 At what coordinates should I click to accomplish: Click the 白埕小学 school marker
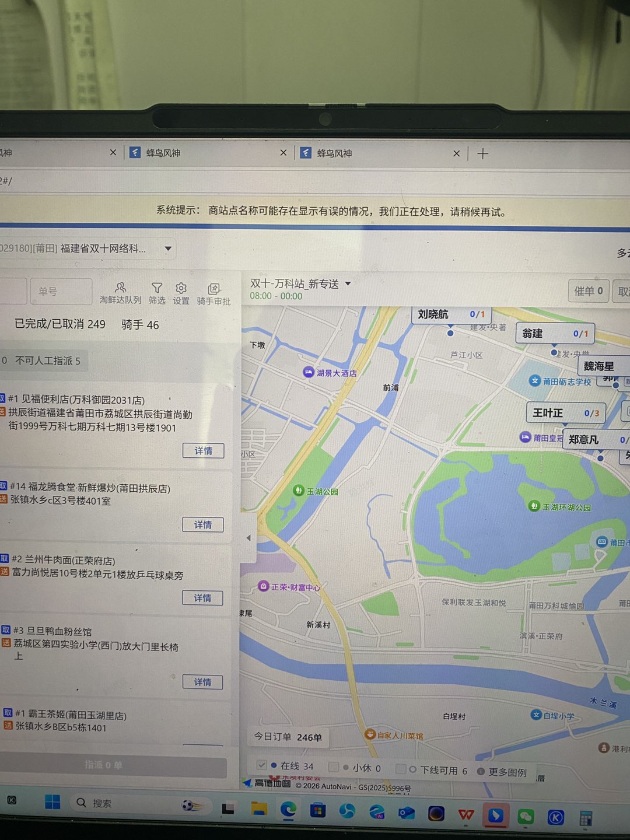tap(536, 715)
